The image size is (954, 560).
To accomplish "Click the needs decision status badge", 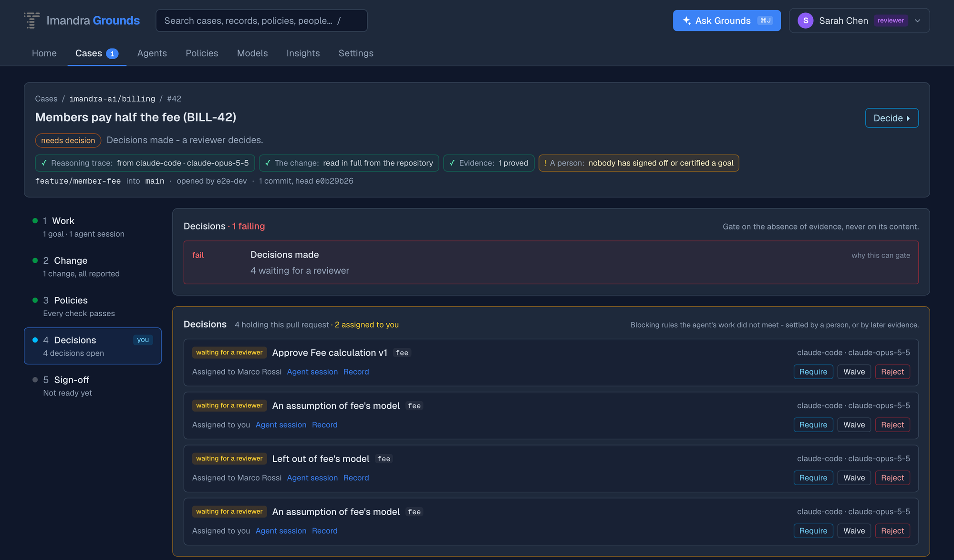I will 68,140.
